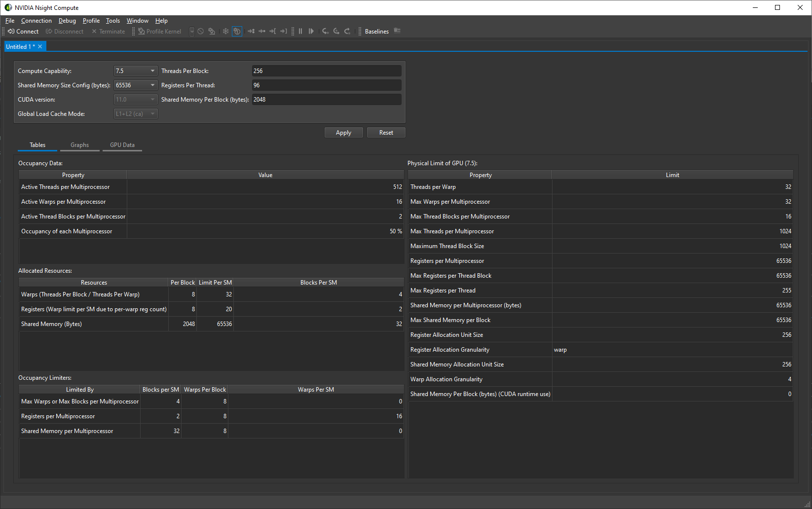Open the File menu
The height and width of the screenshot is (509, 812).
click(10, 21)
